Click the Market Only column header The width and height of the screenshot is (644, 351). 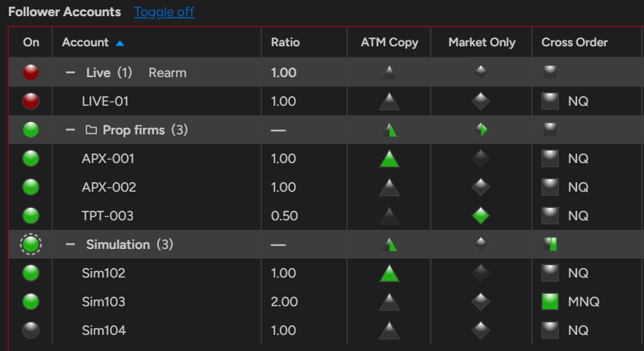[481, 43]
